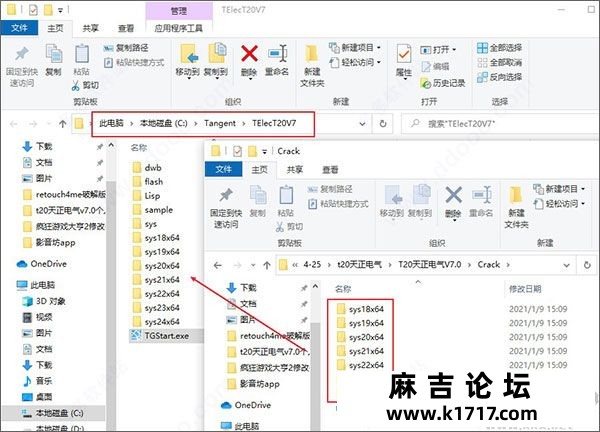Click New folder icon in Crack window ribbon
The height and width of the screenshot is (432, 600).
click(516, 195)
